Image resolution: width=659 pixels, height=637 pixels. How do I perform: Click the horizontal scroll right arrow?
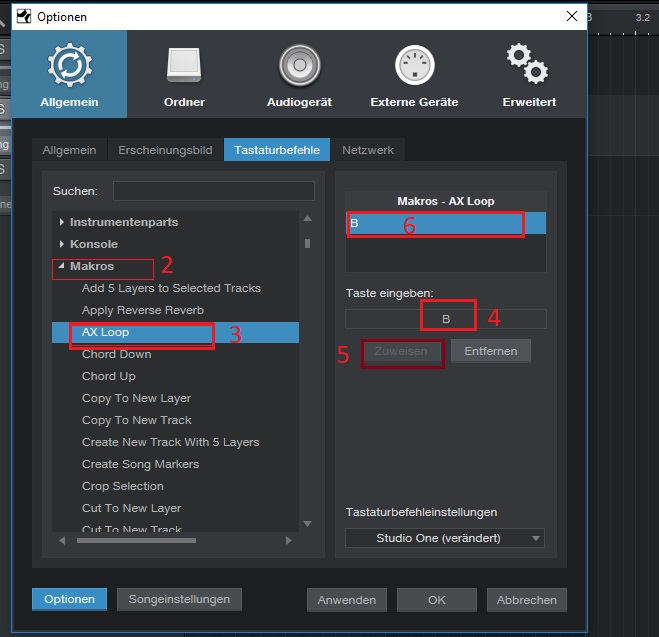pyautogui.click(x=289, y=541)
